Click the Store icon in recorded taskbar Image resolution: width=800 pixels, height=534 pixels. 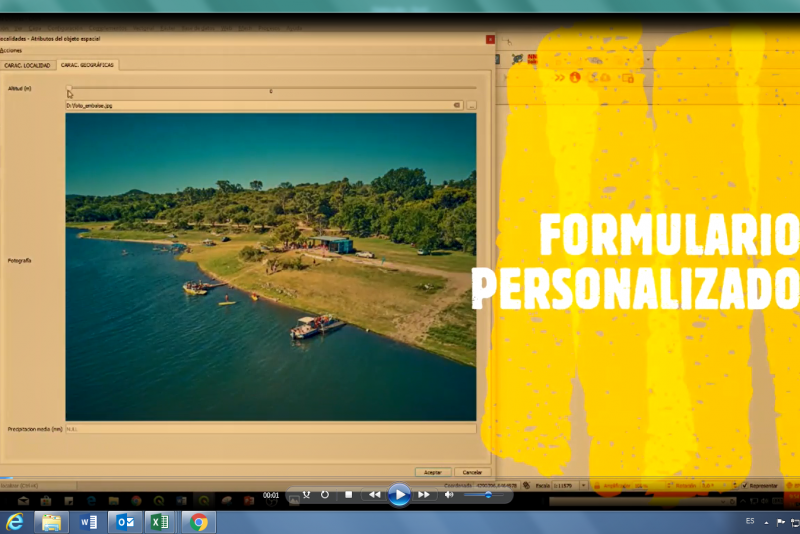(x=46, y=501)
